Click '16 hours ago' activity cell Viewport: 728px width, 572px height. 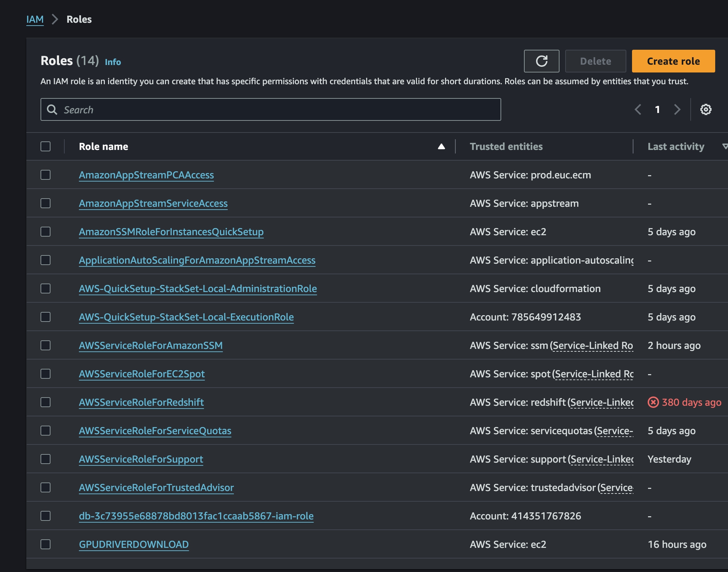tap(677, 544)
